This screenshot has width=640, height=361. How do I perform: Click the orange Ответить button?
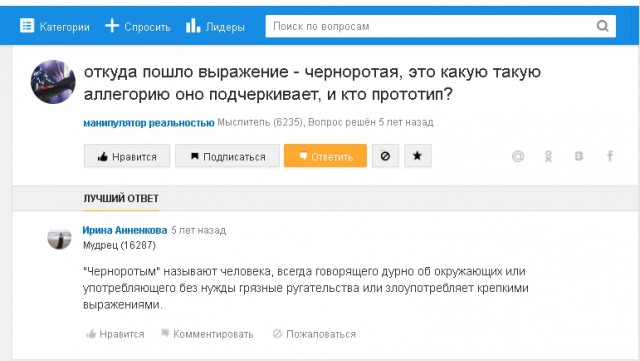click(325, 156)
